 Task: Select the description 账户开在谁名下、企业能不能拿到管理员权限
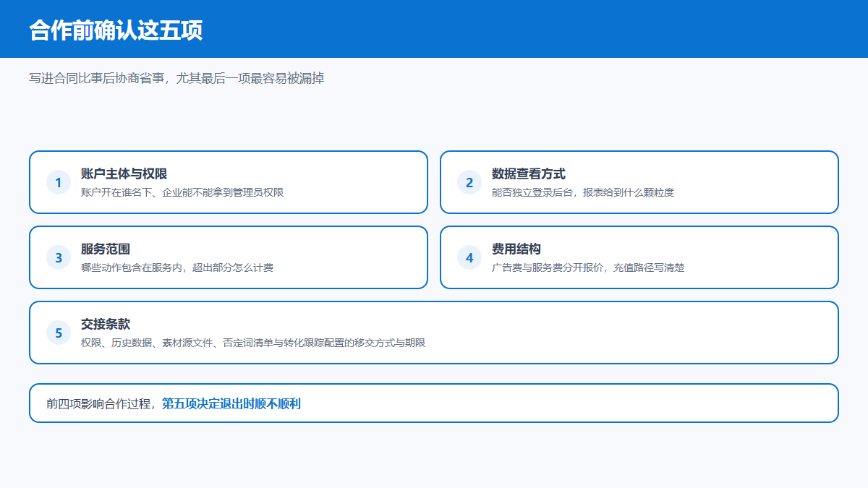(x=182, y=192)
